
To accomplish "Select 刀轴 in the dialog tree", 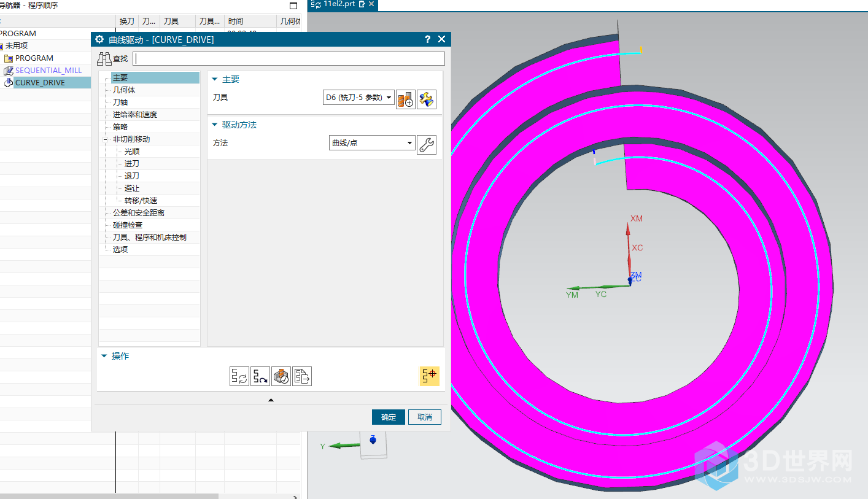I will (120, 103).
